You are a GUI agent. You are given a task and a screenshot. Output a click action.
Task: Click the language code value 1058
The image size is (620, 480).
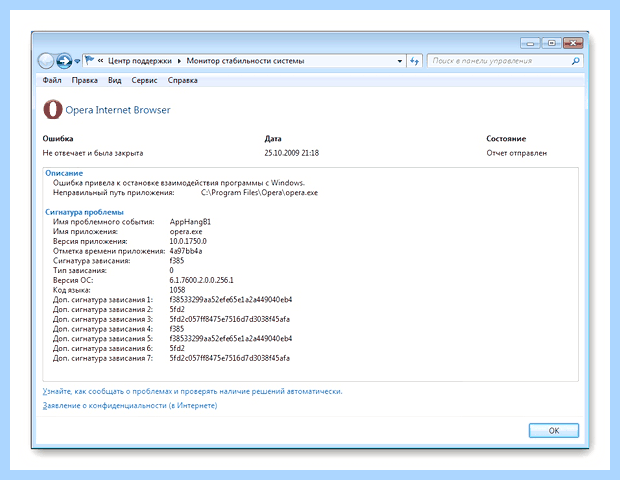pos(177,290)
